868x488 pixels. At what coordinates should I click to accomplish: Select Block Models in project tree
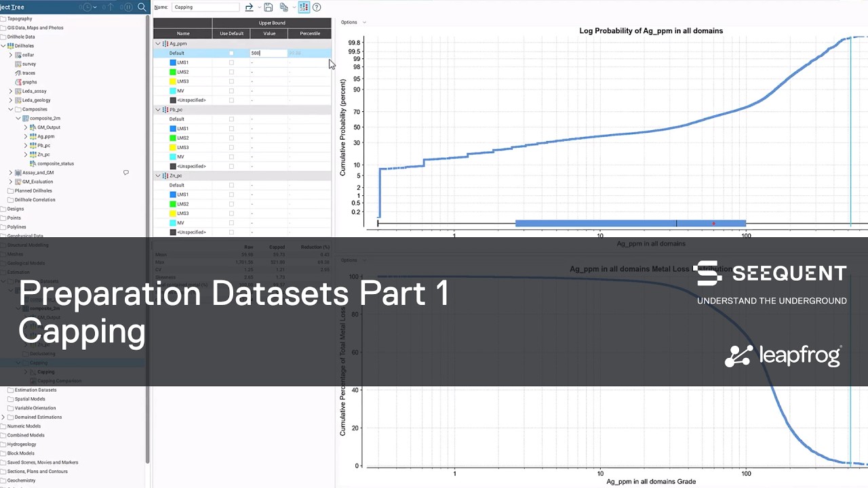click(x=21, y=453)
